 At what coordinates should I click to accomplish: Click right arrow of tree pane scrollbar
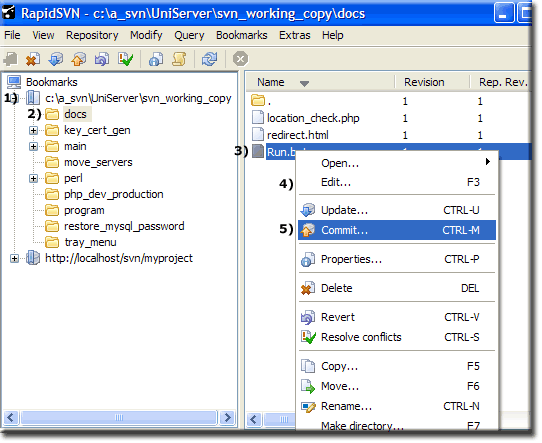[x=227, y=418]
